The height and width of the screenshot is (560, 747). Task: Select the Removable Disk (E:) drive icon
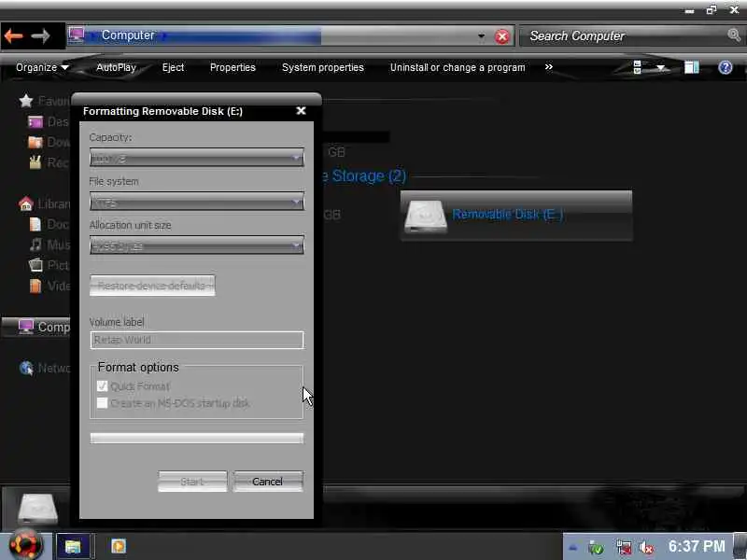425,217
